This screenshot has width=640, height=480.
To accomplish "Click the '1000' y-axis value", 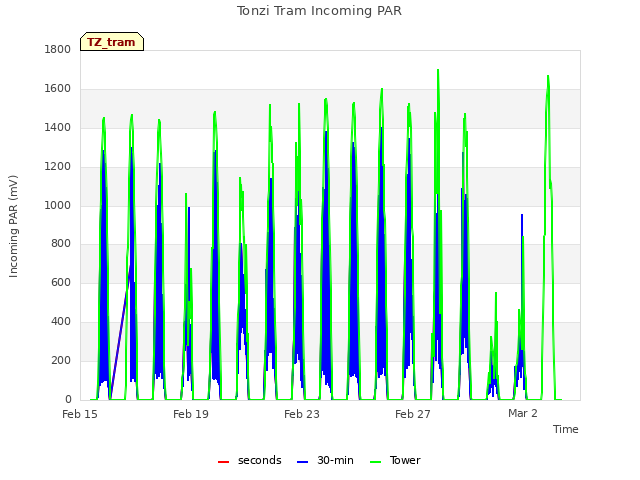I will (x=58, y=205).
